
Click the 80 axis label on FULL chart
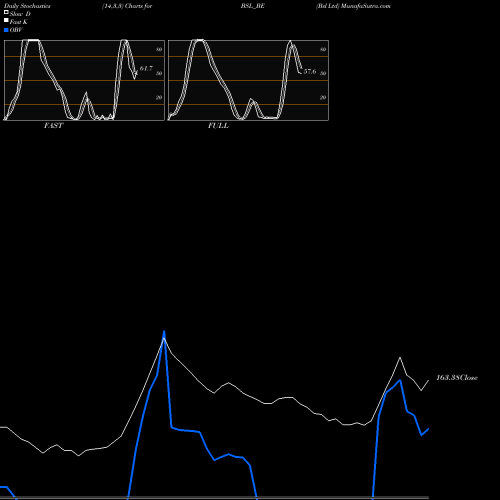(x=323, y=49)
